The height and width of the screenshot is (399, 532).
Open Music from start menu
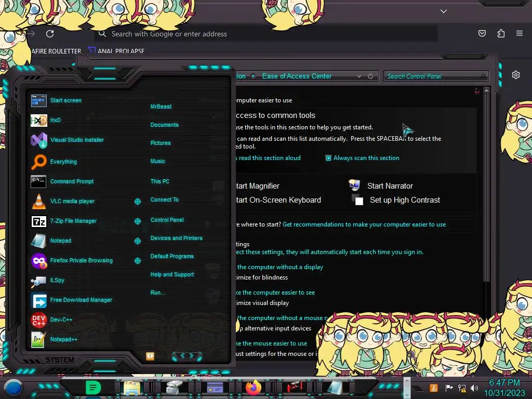pyautogui.click(x=158, y=161)
